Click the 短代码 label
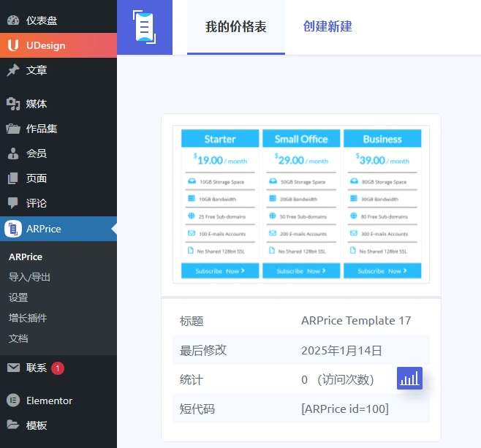This screenshot has height=448, width=481. [x=197, y=409]
